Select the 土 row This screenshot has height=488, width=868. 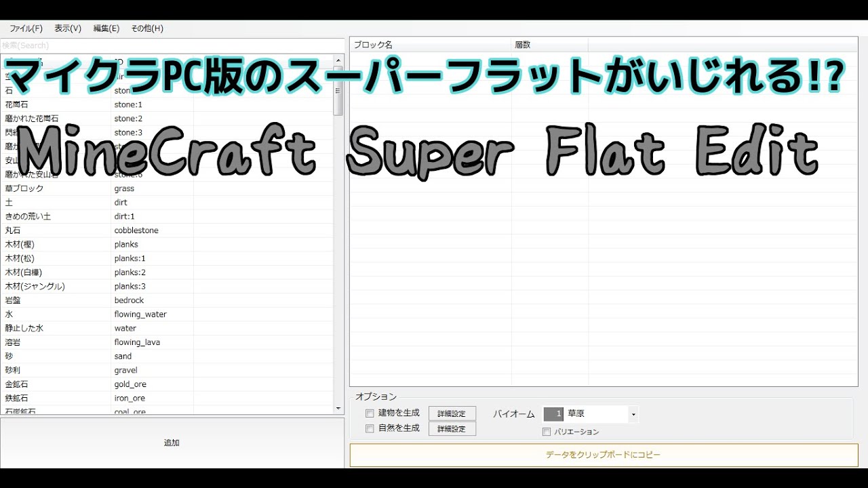pos(167,203)
